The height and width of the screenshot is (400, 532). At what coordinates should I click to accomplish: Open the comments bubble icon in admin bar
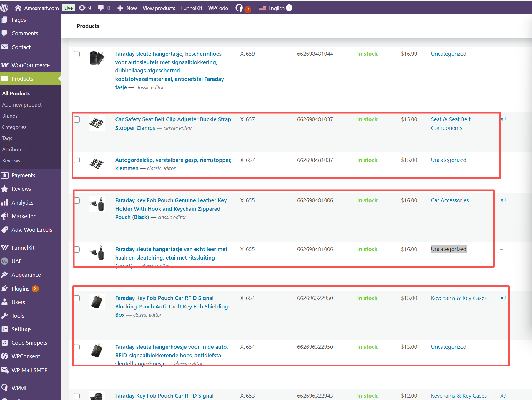click(x=104, y=8)
